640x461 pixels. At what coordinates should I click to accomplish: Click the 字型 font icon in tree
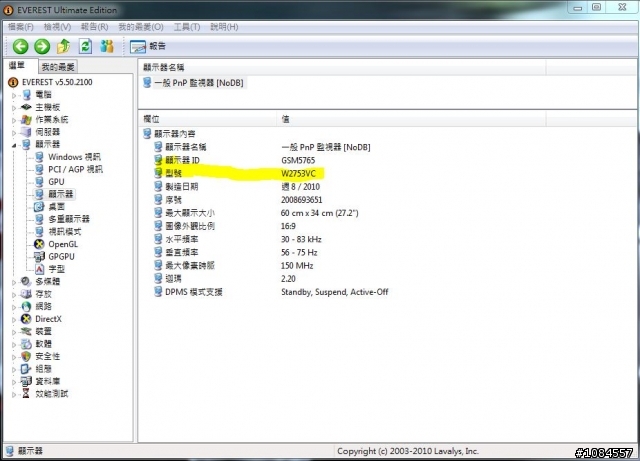[x=39, y=269]
